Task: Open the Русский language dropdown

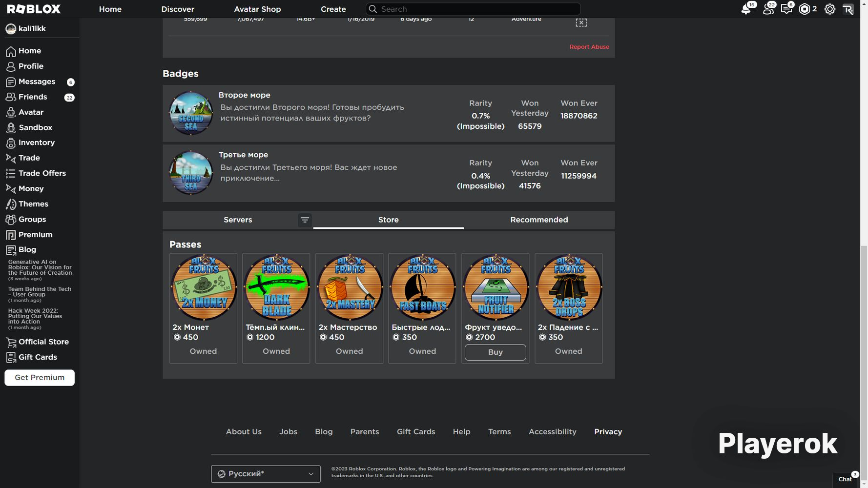Action: [266, 474]
